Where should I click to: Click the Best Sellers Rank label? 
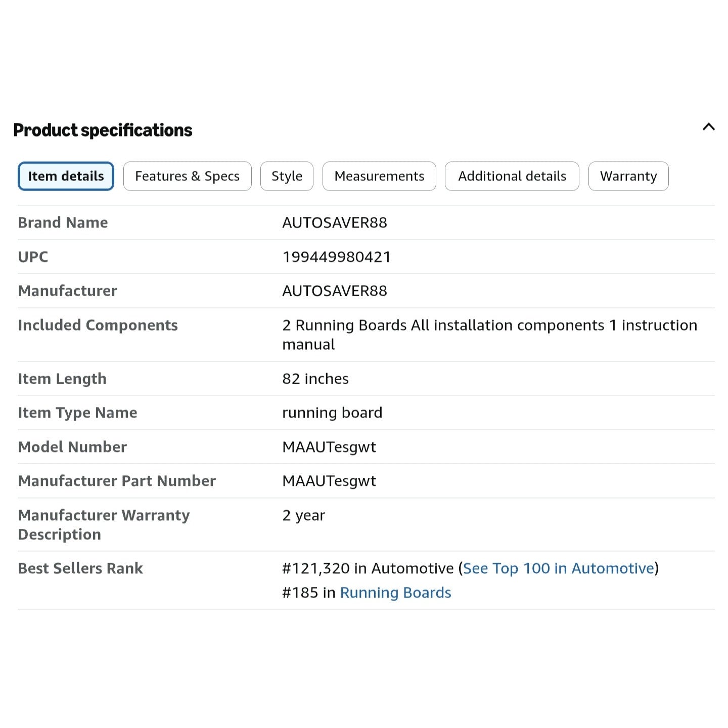[x=80, y=568]
